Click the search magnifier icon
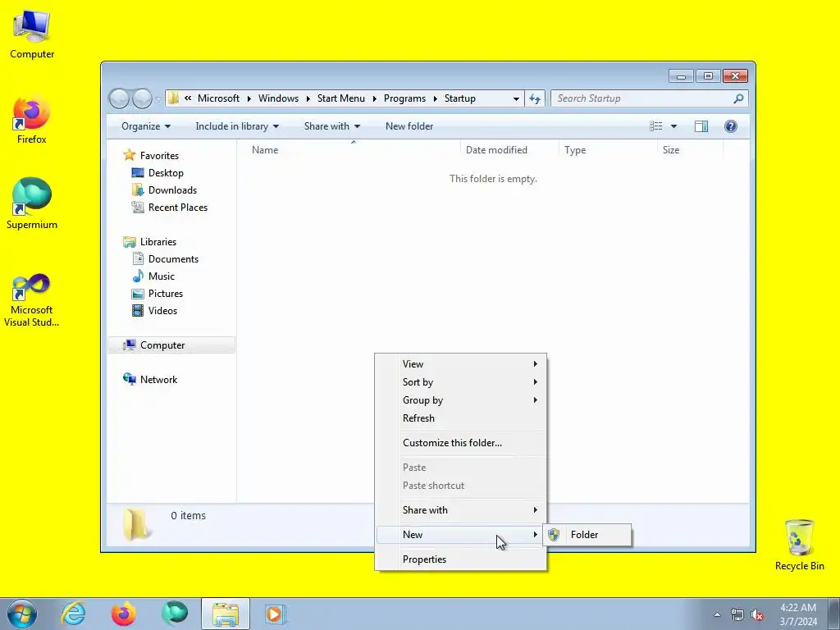This screenshot has width=840, height=630. click(738, 98)
